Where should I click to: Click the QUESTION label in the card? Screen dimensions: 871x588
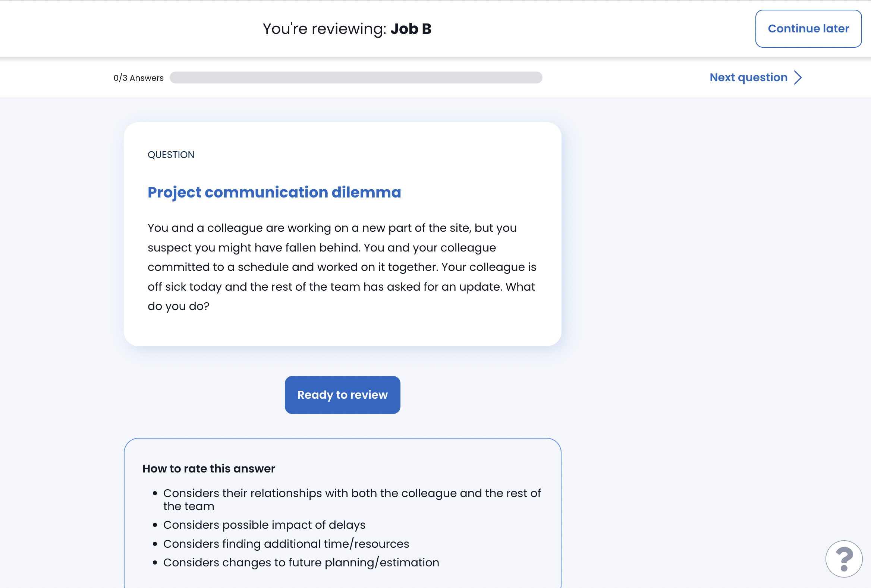[x=171, y=155]
